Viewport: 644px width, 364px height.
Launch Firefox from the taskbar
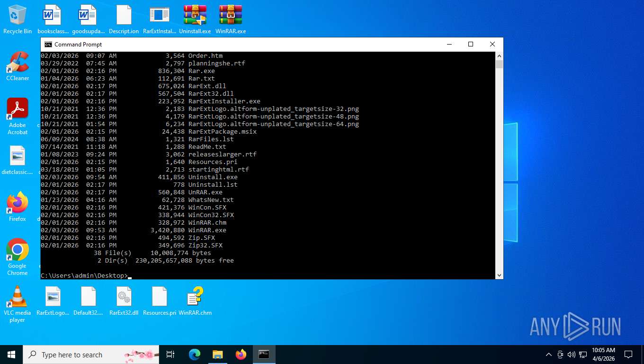tap(241, 355)
